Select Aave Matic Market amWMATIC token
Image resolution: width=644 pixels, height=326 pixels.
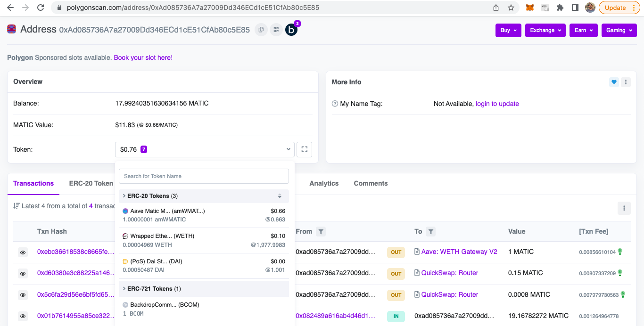tap(204, 215)
